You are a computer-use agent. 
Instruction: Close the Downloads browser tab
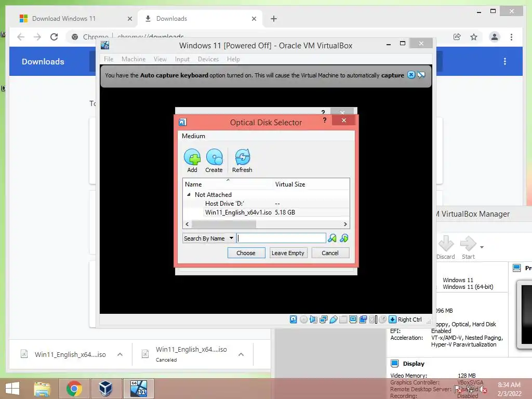pos(254,19)
